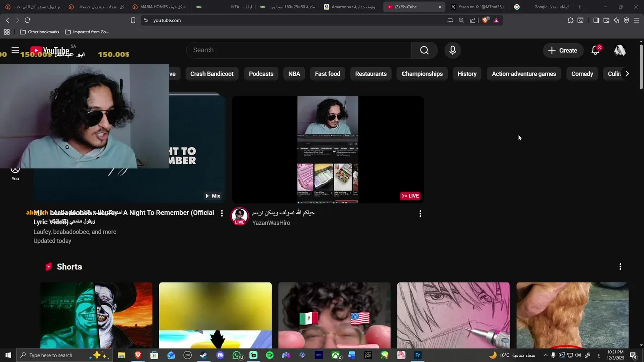Open the Mexico and USA flags Short
Image resolution: width=644 pixels, height=362 pixels.
335,315
